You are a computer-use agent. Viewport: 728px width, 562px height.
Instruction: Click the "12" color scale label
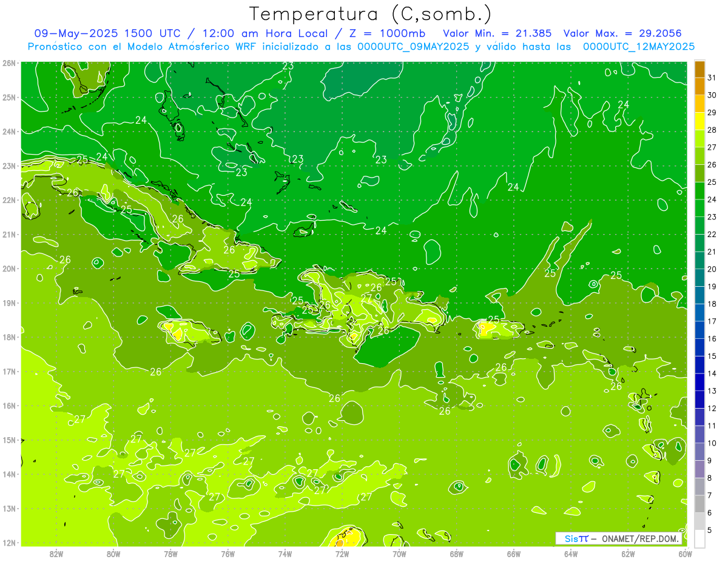pos(712,409)
